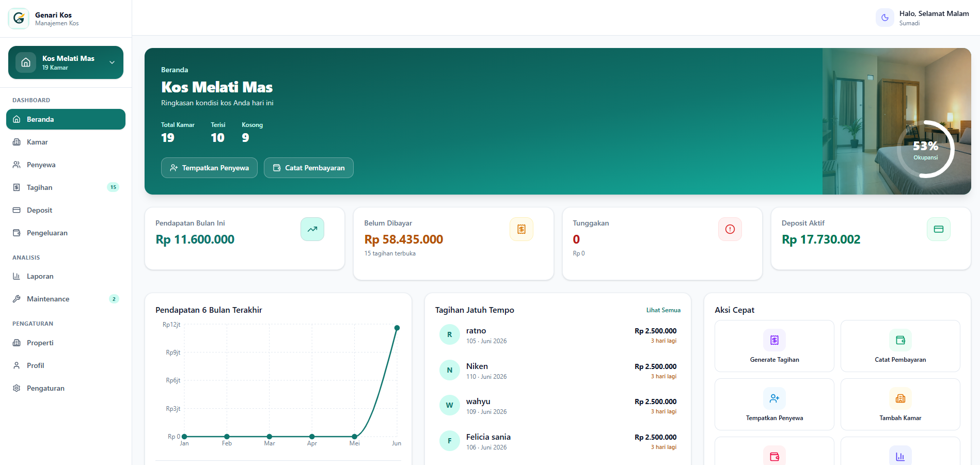Click the Kosong 9 statistic

tap(252, 133)
